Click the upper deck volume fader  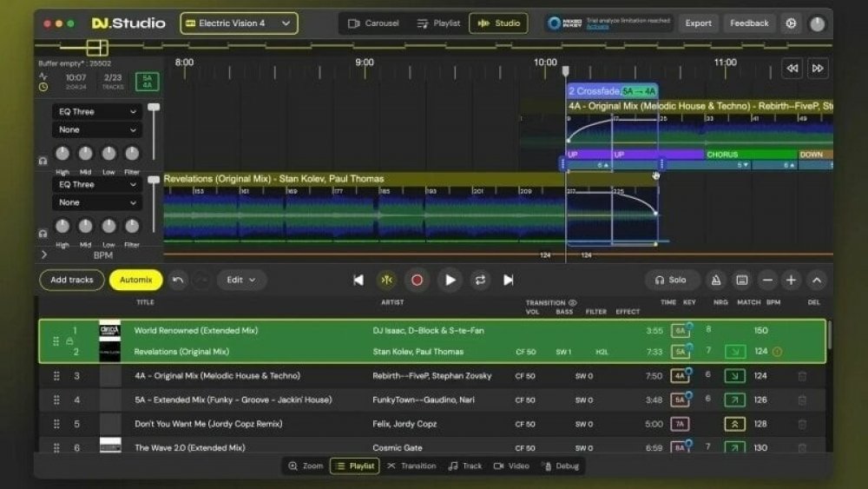154,107
